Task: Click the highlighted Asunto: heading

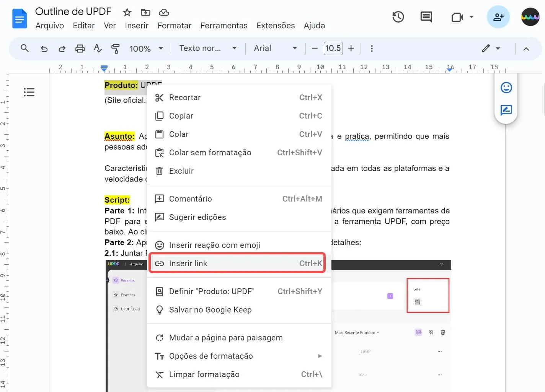Action: 119,136
